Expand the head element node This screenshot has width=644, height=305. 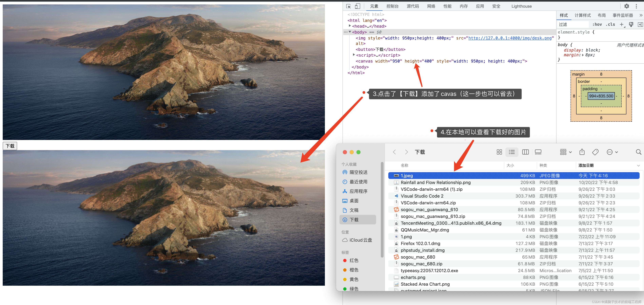350,26
